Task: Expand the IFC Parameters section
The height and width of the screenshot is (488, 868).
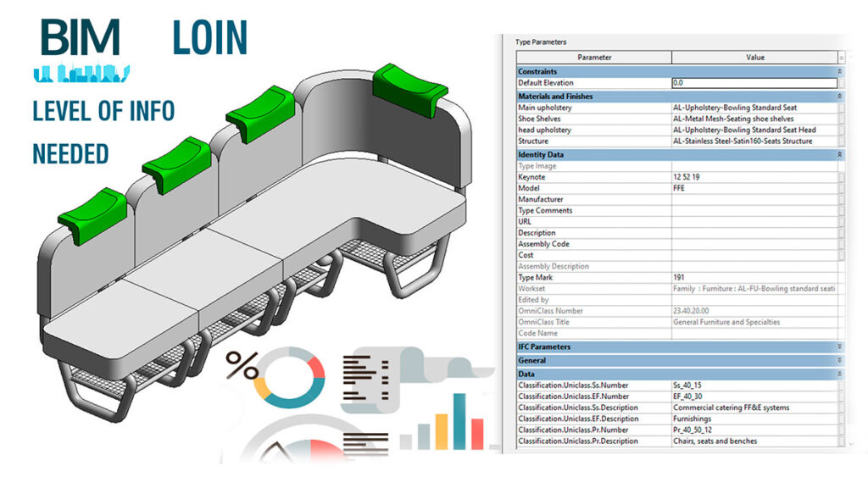Action: pyautogui.click(x=839, y=347)
